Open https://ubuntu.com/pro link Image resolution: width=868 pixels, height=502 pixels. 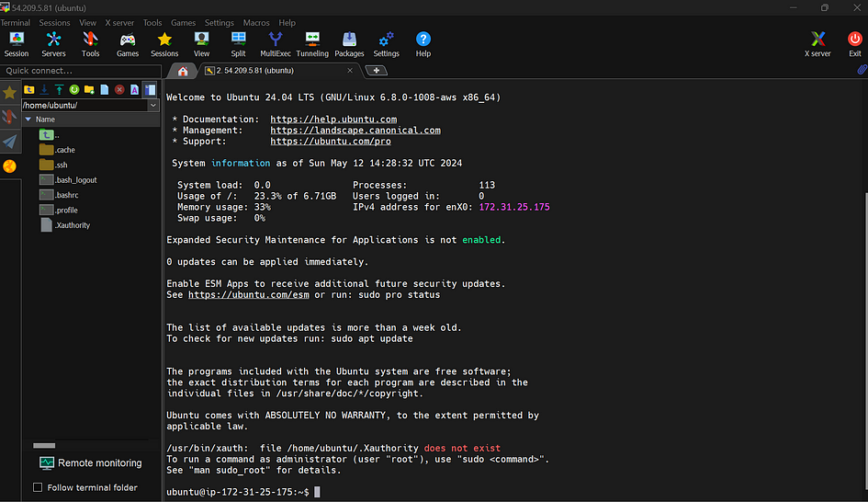pyautogui.click(x=331, y=142)
